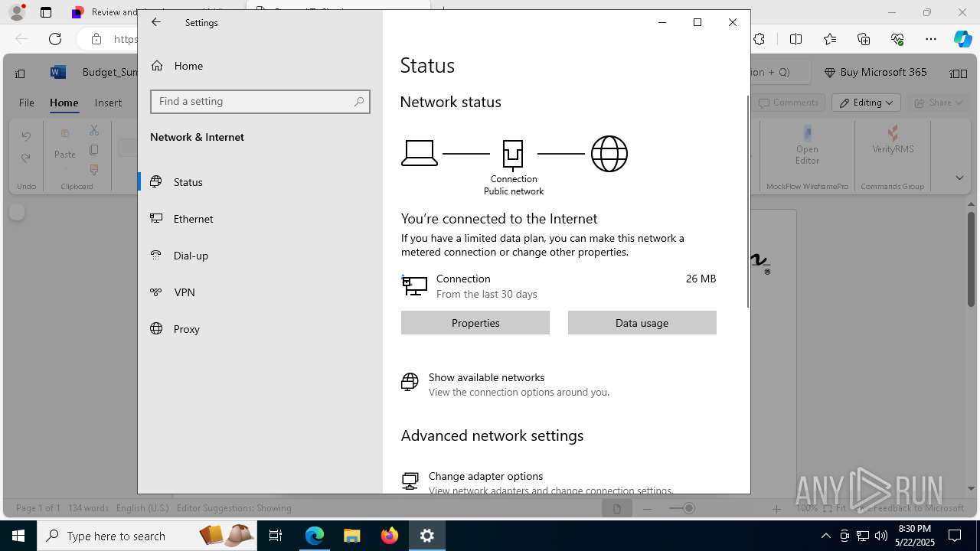Expand the Word ribbon chevron
Image resolution: width=980 pixels, height=551 pixels.
click(x=959, y=178)
